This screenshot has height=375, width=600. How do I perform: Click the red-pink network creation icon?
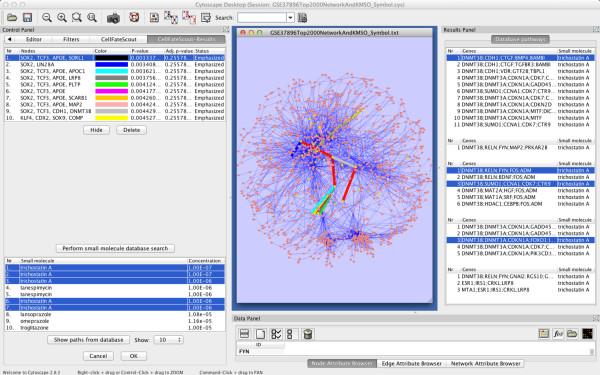(x=189, y=17)
